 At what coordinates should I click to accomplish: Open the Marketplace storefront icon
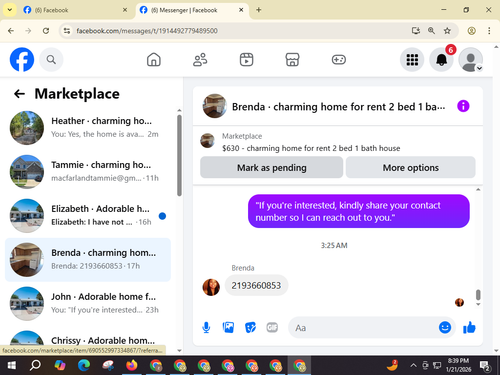coord(292,60)
